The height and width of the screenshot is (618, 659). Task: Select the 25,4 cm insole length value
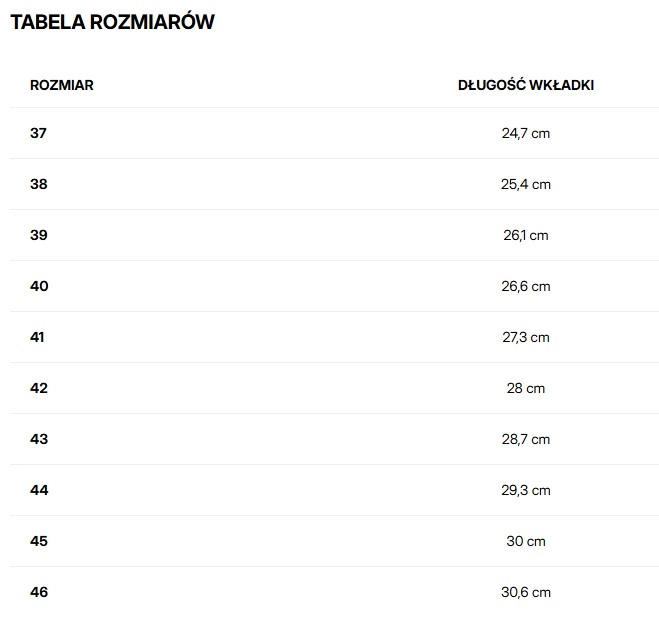[526, 184]
